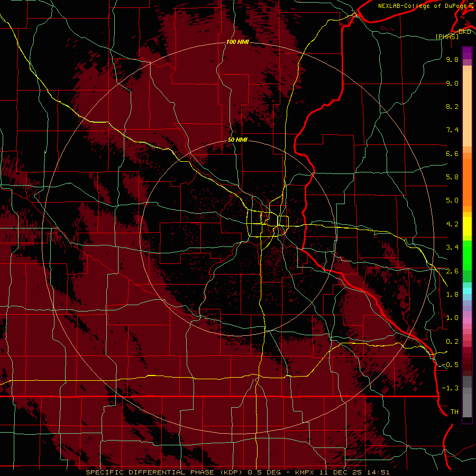Click the TH label at the scale bottom
The image size is (476, 476).
pyautogui.click(x=454, y=412)
